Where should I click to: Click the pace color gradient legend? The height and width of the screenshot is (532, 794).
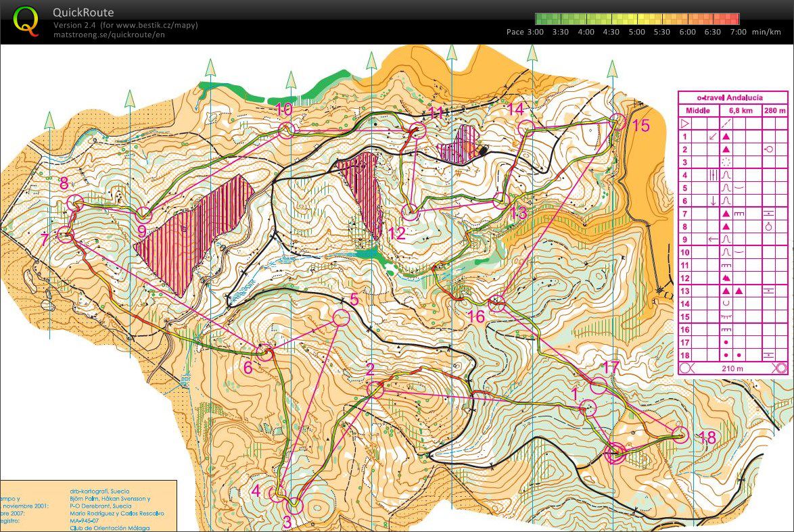[638, 19]
